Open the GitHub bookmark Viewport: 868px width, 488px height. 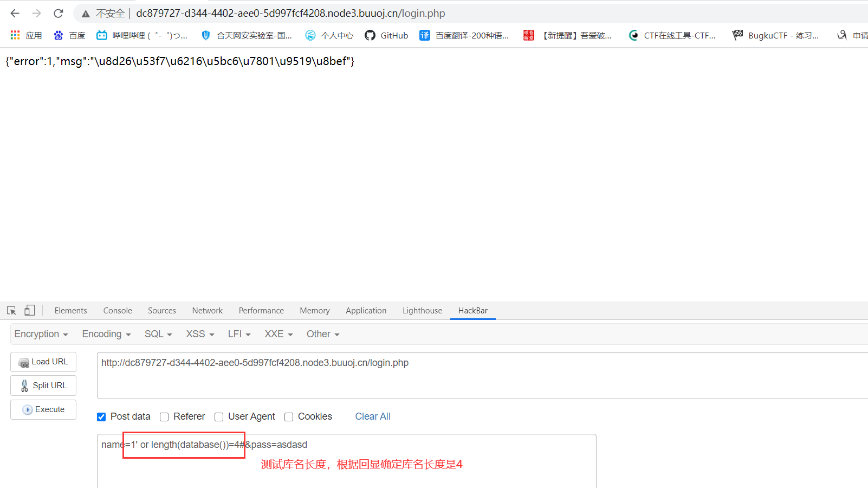pyautogui.click(x=386, y=35)
